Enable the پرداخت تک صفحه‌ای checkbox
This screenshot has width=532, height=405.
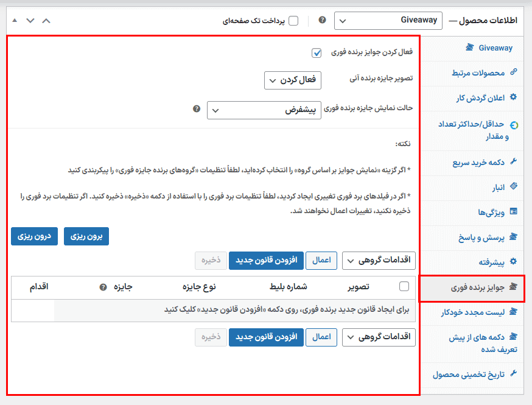point(293,21)
